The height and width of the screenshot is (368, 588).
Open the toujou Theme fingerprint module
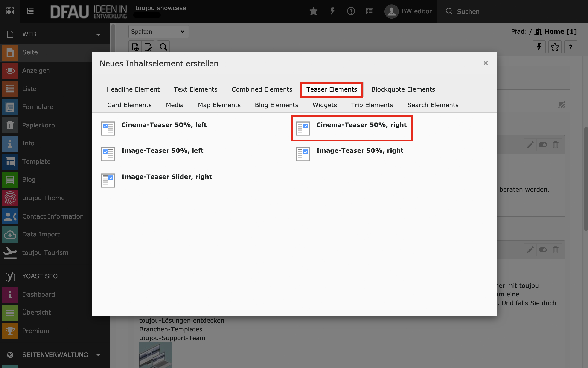coord(10,198)
